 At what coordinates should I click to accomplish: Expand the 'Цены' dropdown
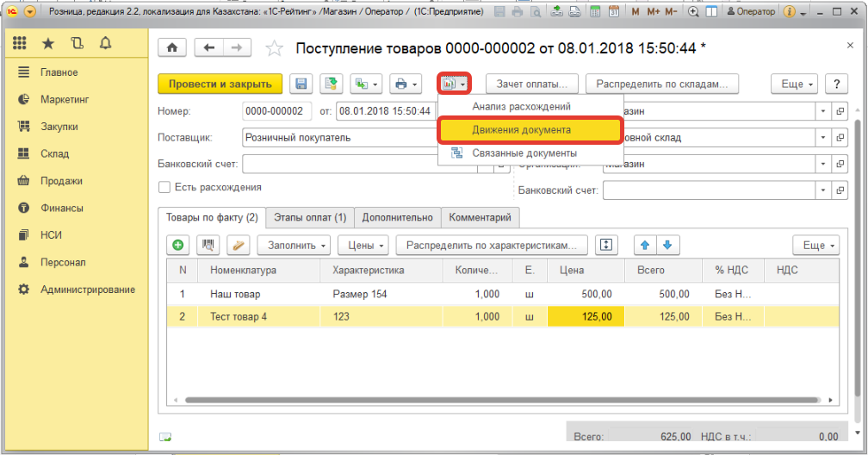(363, 246)
